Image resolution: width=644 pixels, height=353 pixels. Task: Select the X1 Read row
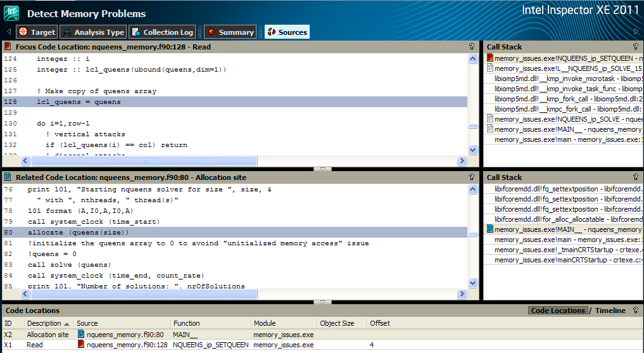click(322, 345)
